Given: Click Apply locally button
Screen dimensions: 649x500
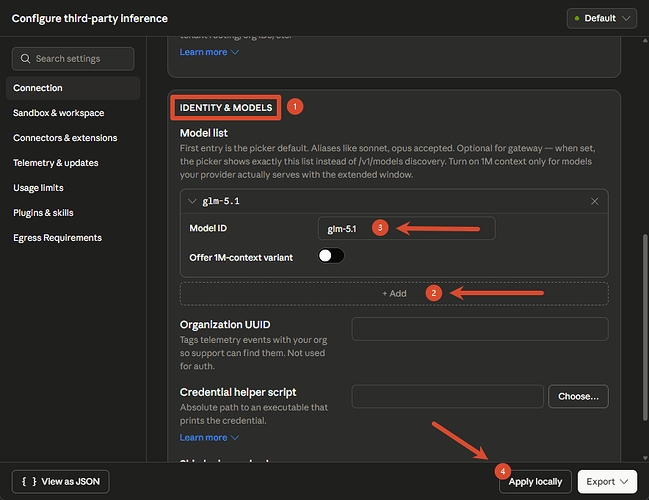Looking at the screenshot, I should coord(535,481).
